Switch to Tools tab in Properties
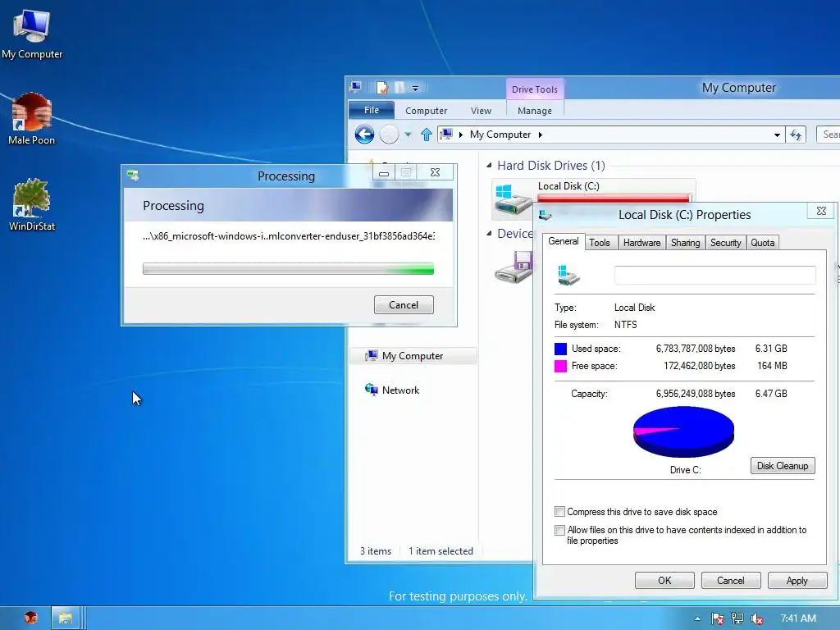 [x=600, y=243]
